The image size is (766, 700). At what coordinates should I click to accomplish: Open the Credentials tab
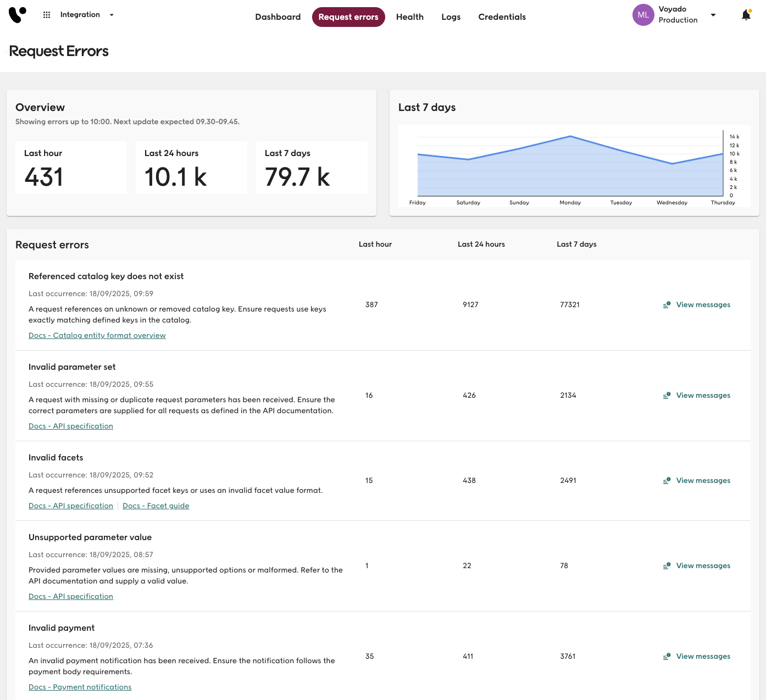click(x=502, y=17)
